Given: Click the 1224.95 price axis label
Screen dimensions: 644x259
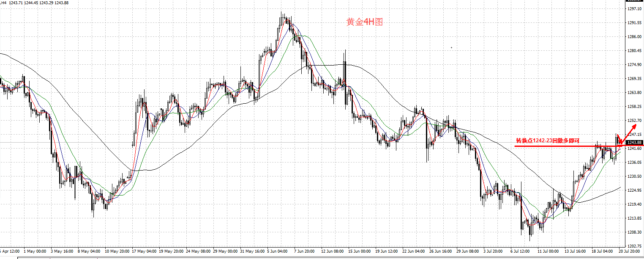Looking at the screenshot, I should coord(635,190).
